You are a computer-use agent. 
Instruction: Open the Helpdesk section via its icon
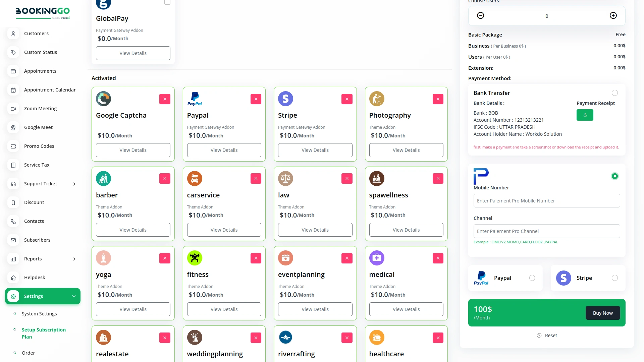[13, 278]
